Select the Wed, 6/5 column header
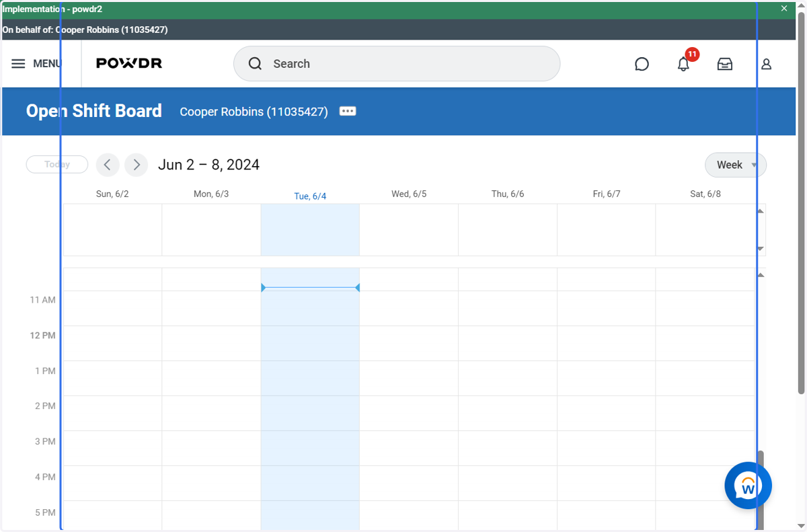This screenshot has width=807, height=532. [409, 194]
